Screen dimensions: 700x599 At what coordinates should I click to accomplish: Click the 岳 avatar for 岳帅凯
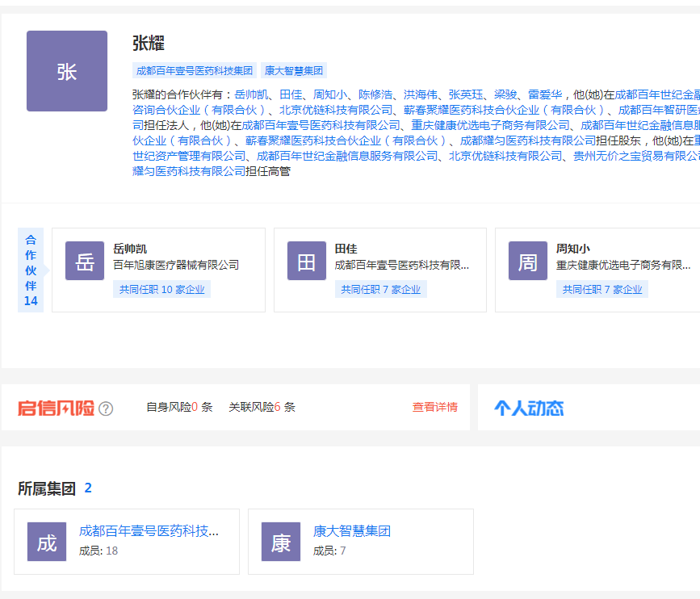coord(85,261)
